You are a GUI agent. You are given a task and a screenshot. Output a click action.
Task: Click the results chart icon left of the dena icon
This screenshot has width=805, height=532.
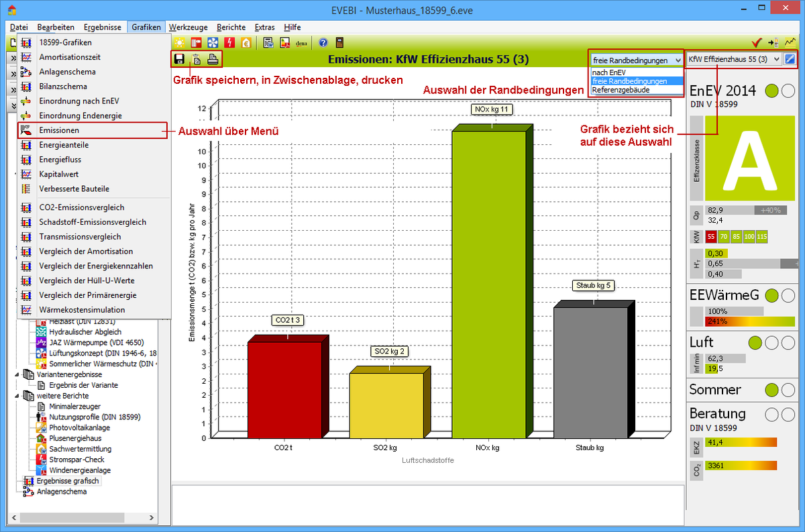coord(285,43)
